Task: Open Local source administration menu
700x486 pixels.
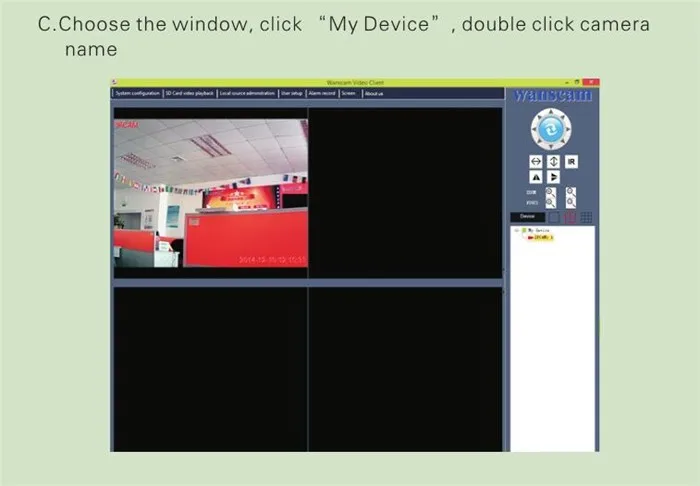Action: click(x=247, y=93)
